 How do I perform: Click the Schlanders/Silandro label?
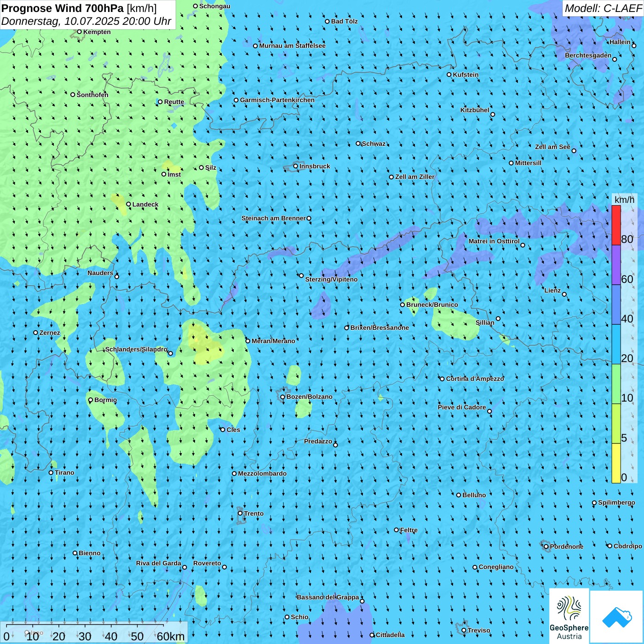(x=136, y=349)
